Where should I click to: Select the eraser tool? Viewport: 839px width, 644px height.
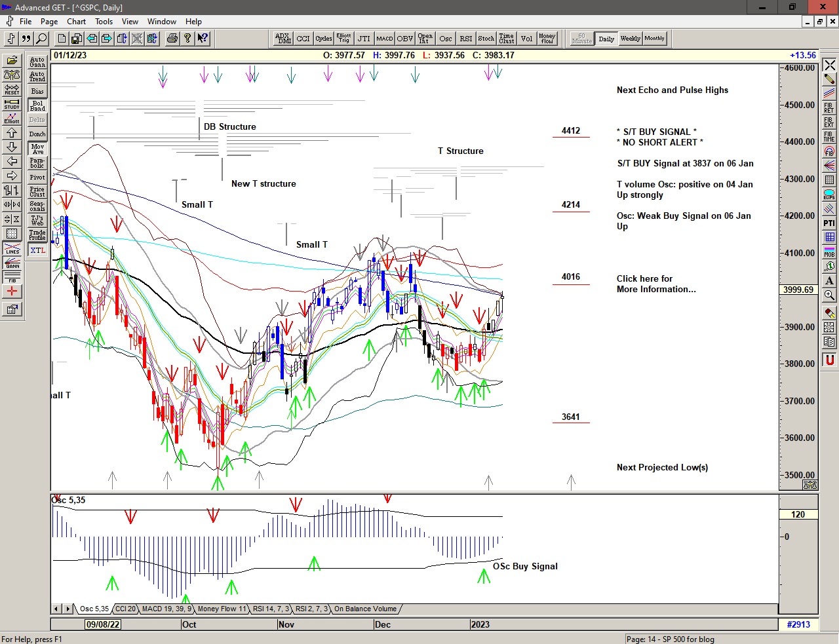coord(829,313)
